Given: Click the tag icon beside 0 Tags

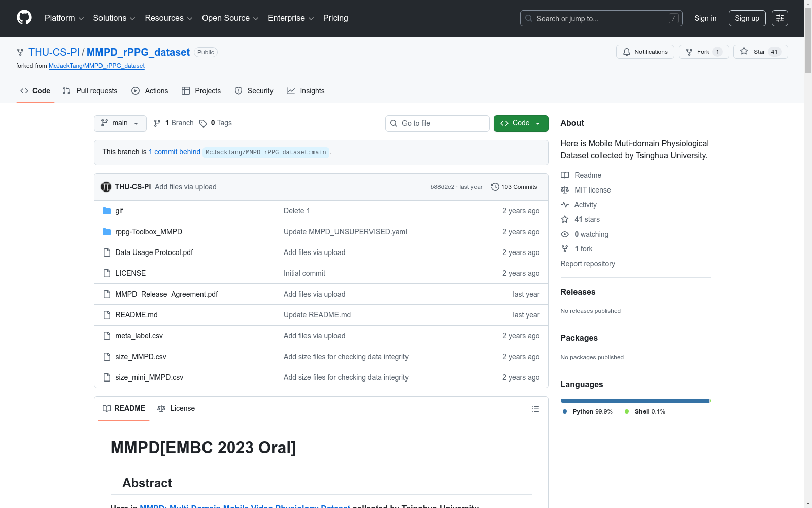Looking at the screenshot, I should (x=203, y=123).
